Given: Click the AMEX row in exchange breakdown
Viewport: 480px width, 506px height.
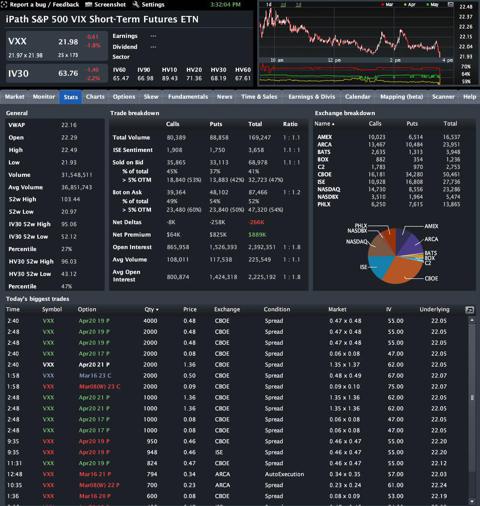Looking at the screenshot, I should (x=388, y=137).
